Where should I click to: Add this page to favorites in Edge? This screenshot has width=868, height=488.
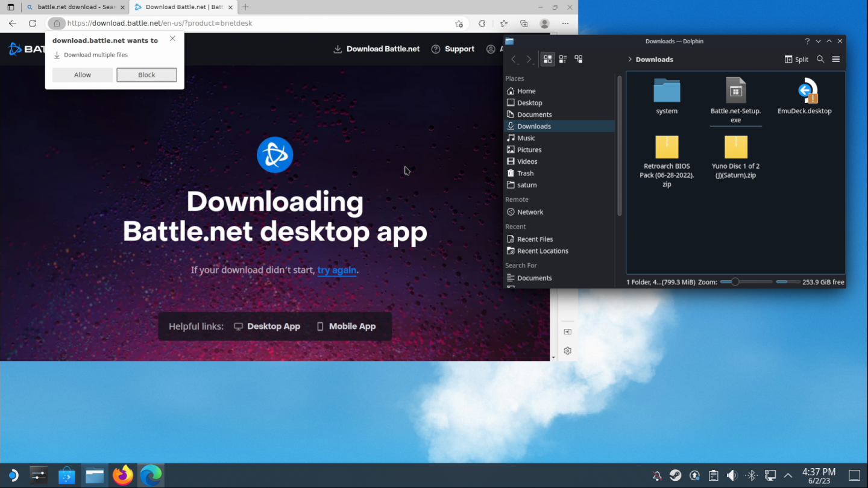[x=459, y=23]
